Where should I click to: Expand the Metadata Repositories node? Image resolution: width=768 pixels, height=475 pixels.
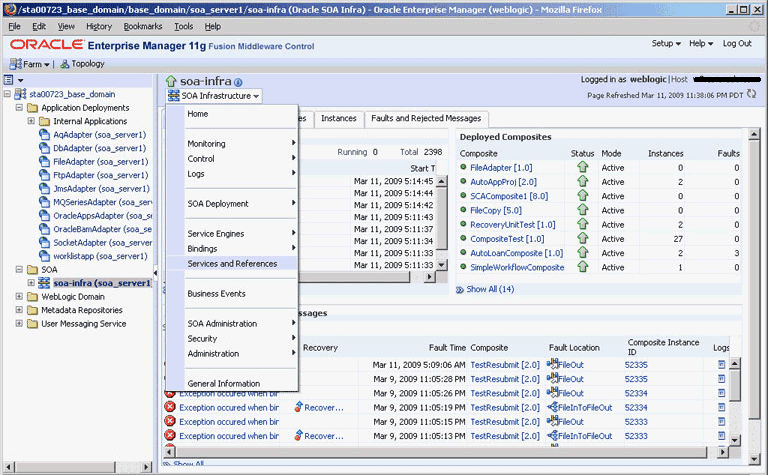[x=18, y=310]
